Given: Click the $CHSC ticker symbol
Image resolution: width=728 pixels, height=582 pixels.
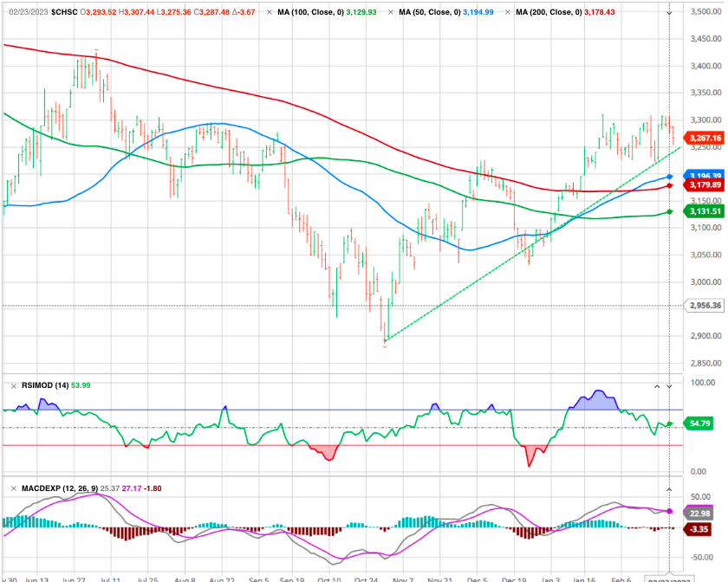Looking at the screenshot, I should (65, 13).
